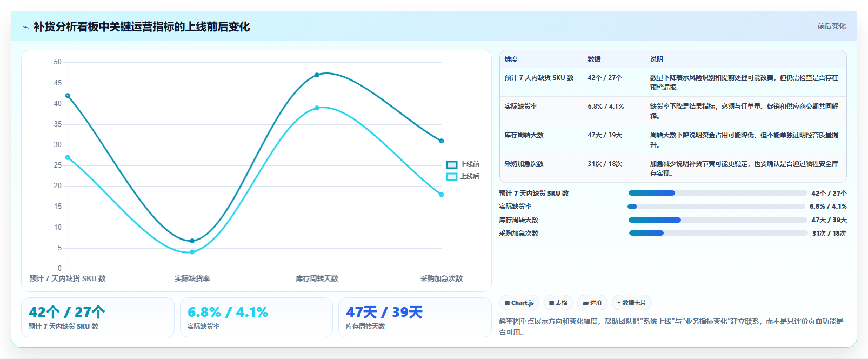Viewport: 868px width, 359px height.
Task: Toggle the 上线后 legend swatch
Action: tap(452, 176)
